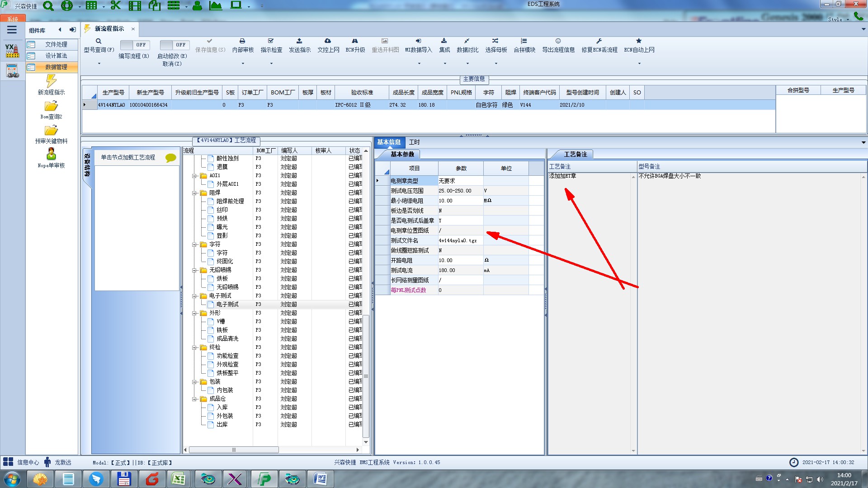868x488 pixels.
Task: Open 新流程指示 lightning icon in sidebar
Action: 51,81
